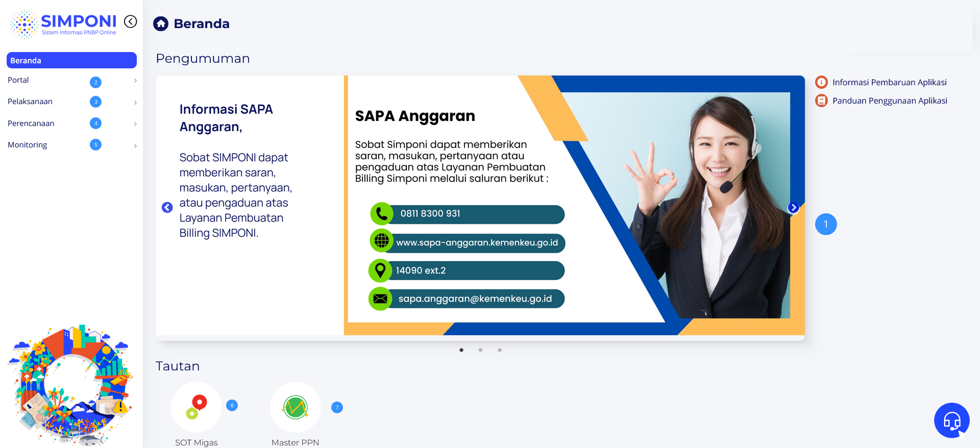Open the Portal menu
The height and width of the screenshot is (448, 980).
(18, 80)
